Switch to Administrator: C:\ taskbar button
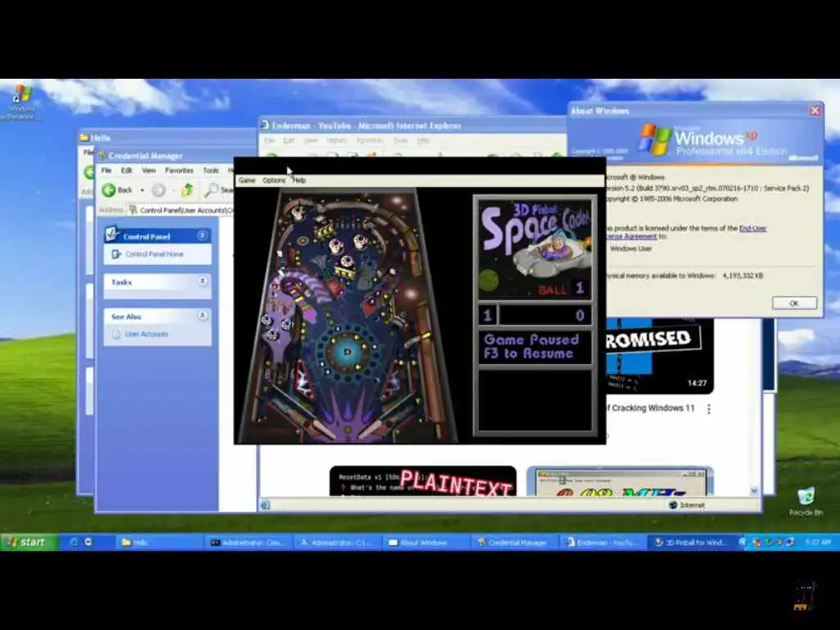 pyautogui.click(x=337, y=543)
